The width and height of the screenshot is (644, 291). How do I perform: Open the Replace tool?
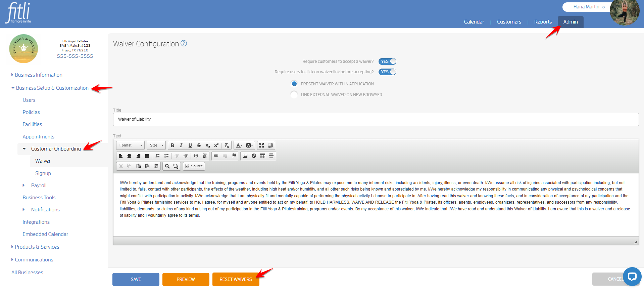[x=176, y=166]
